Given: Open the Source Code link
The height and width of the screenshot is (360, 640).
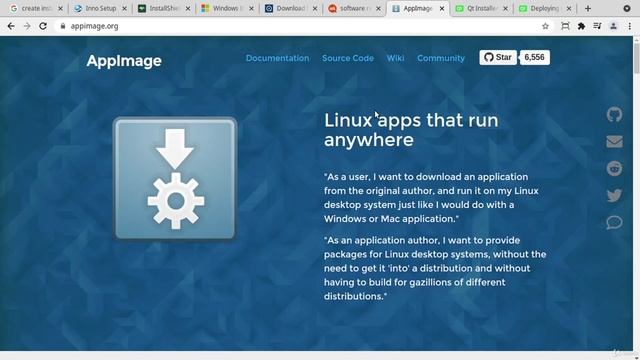Looking at the screenshot, I should click(x=348, y=58).
